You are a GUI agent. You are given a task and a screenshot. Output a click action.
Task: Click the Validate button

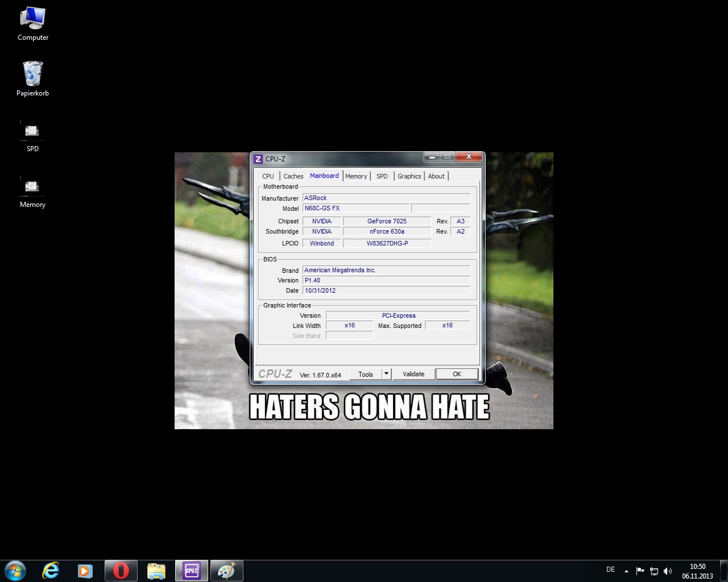point(413,374)
